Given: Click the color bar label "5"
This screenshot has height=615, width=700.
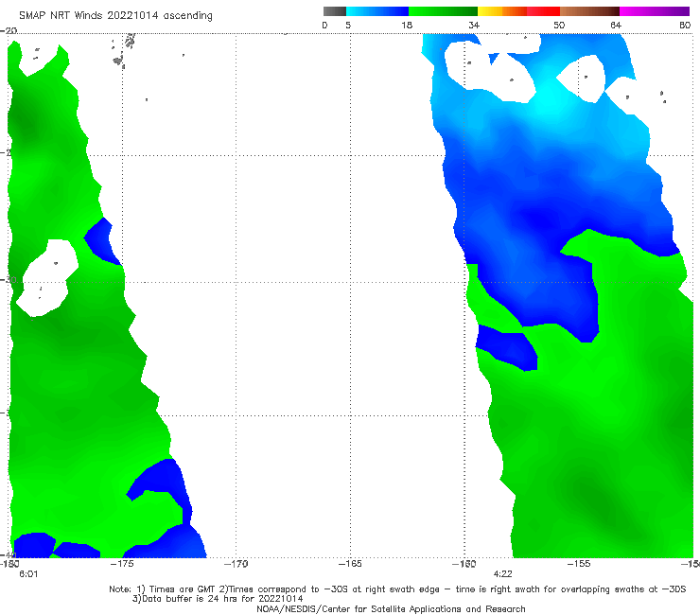Looking at the screenshot, I should coord(348,25).
